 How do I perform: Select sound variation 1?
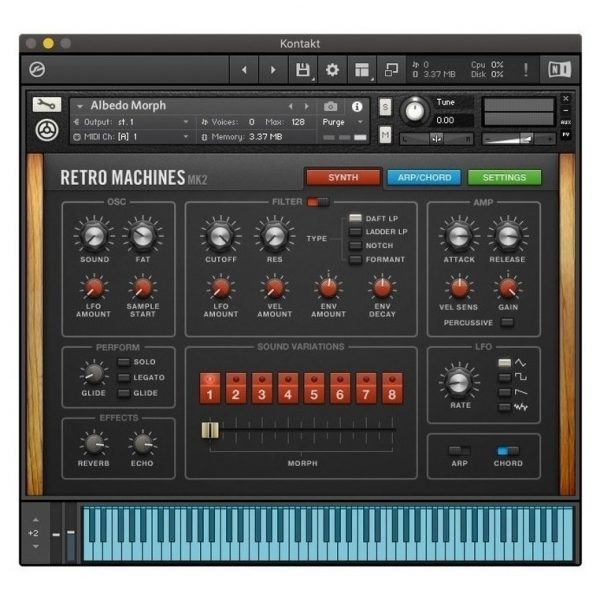[210, 388]
